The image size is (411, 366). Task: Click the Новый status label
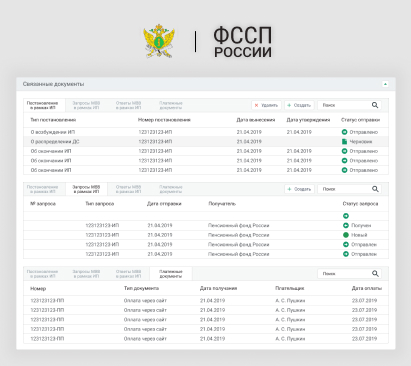click(x=359, y=235)
